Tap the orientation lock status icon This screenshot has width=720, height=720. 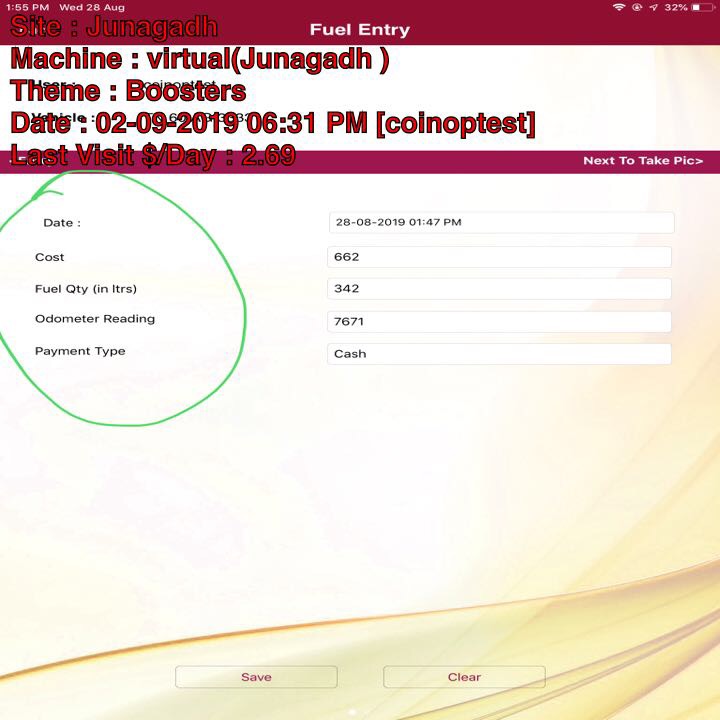(636, 8)
